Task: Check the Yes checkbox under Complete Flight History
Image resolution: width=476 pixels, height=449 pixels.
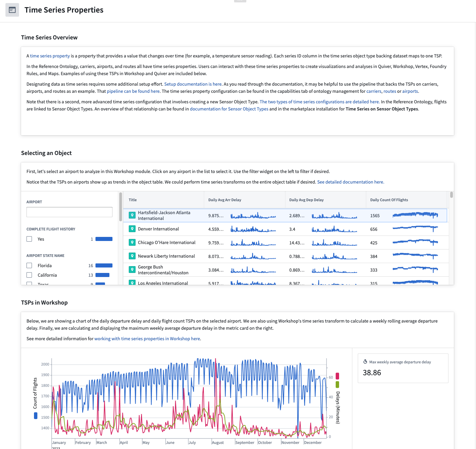Action: (29, 239)
